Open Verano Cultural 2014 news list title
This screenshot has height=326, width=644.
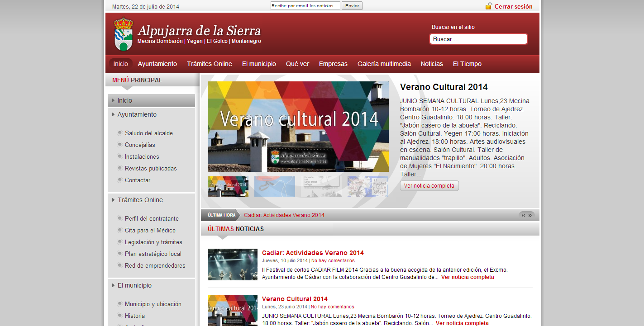coord(295,299)
